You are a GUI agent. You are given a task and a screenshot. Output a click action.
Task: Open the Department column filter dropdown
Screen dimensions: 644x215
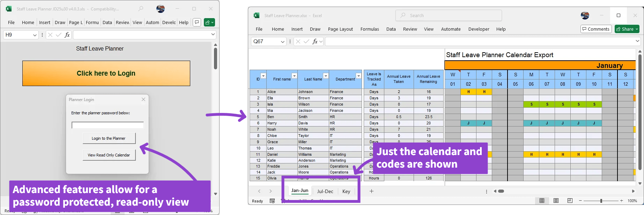(358, 76)
